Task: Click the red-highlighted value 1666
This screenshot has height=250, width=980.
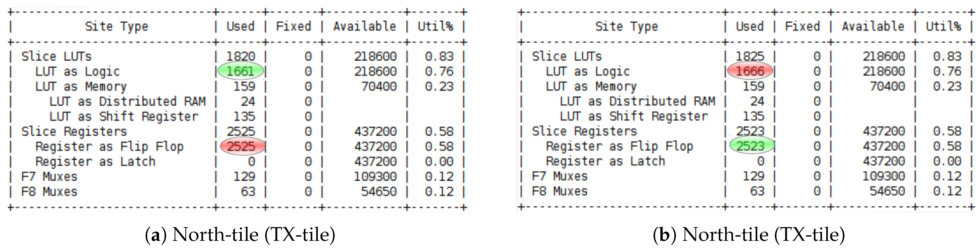Action: (750, 71)
